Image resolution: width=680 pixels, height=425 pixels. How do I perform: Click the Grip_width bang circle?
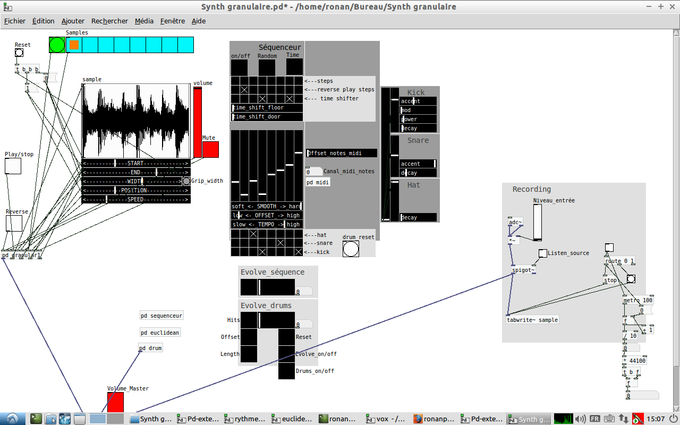(186, 181)
